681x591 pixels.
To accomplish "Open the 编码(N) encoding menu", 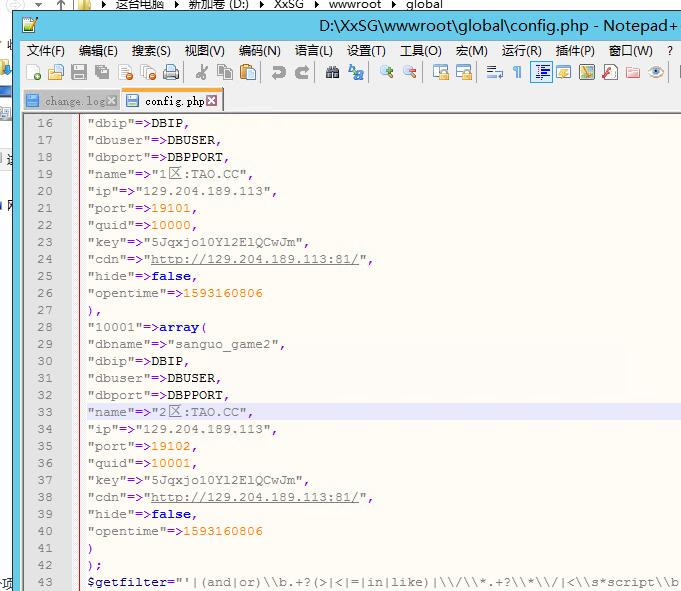I will (x=259, y=50).
